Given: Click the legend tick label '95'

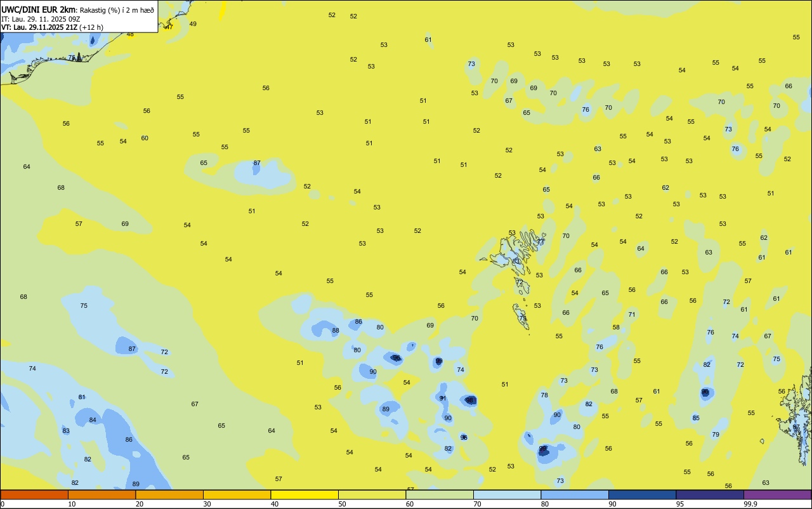Looking at the screenshot, I should pyautogui.click(x=680, y=504).
